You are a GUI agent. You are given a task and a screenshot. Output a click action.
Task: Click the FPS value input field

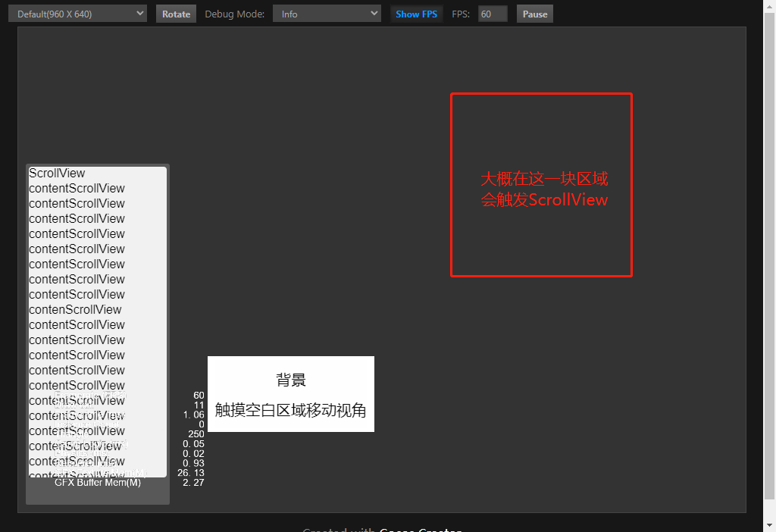pos(493,14)
